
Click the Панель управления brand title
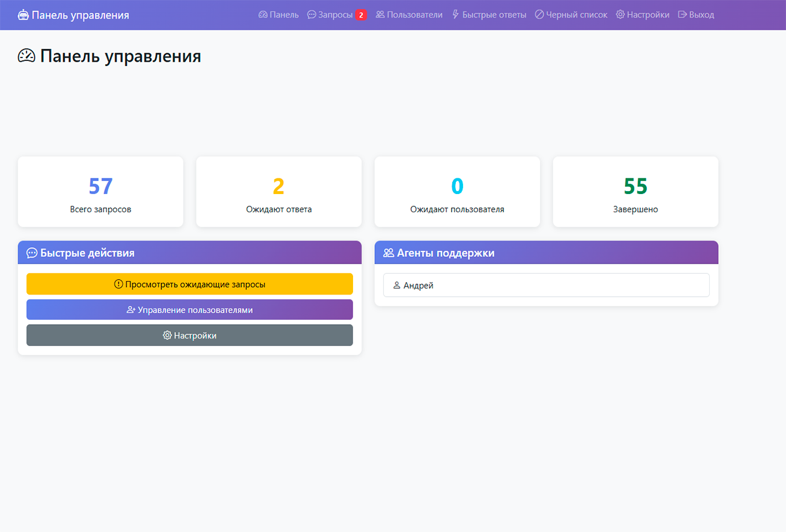point(80,15)
